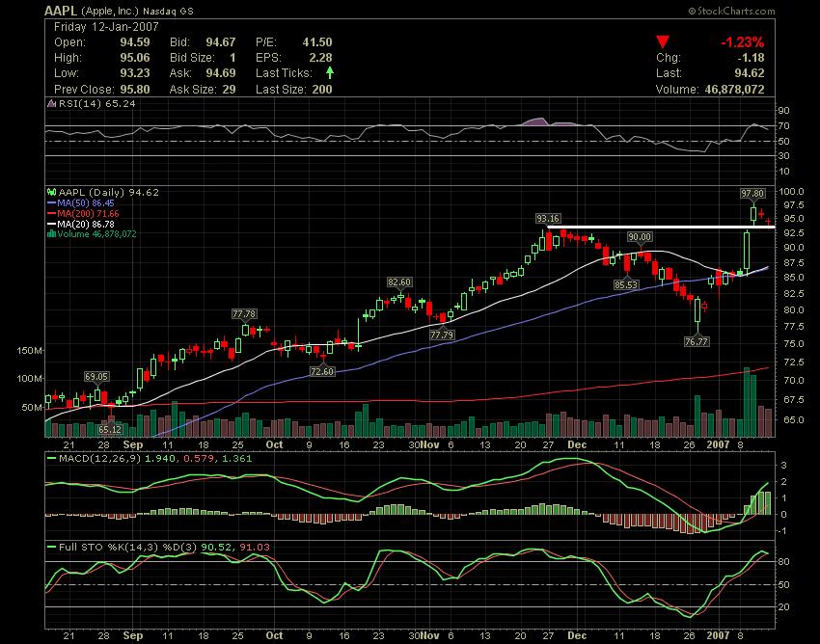Click the -1.23% percent change figure
This screenshot has width=820, height=644.
click(x=743, y=42)
